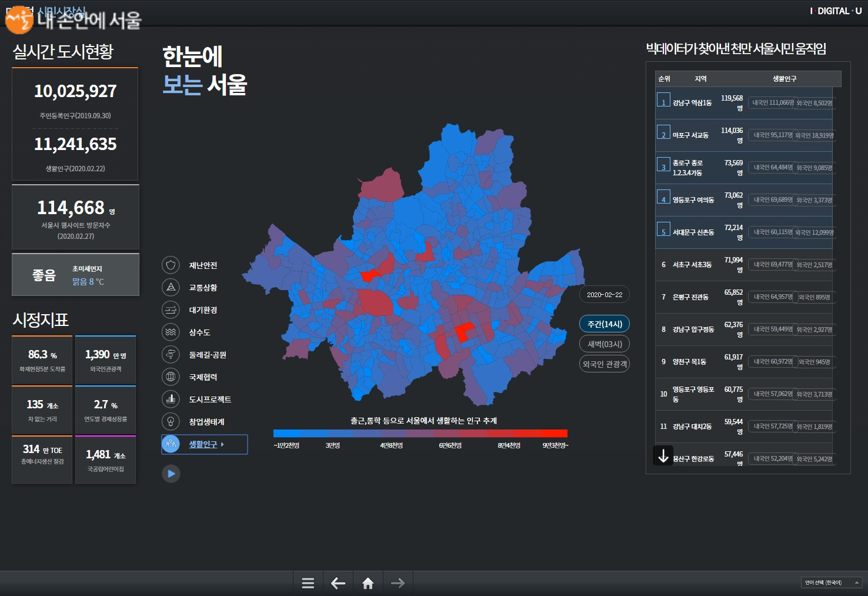Expand the 생활인구 menu arrow

(222, 444)
